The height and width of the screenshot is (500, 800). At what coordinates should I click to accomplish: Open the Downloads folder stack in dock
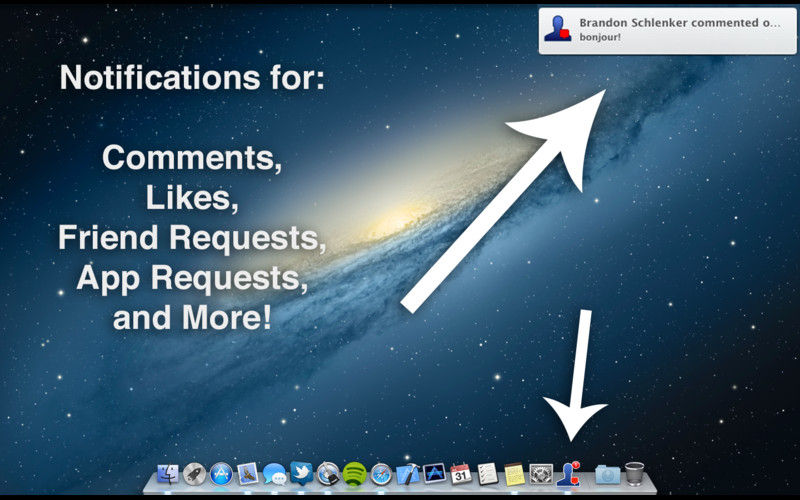(x=608, y=474)
